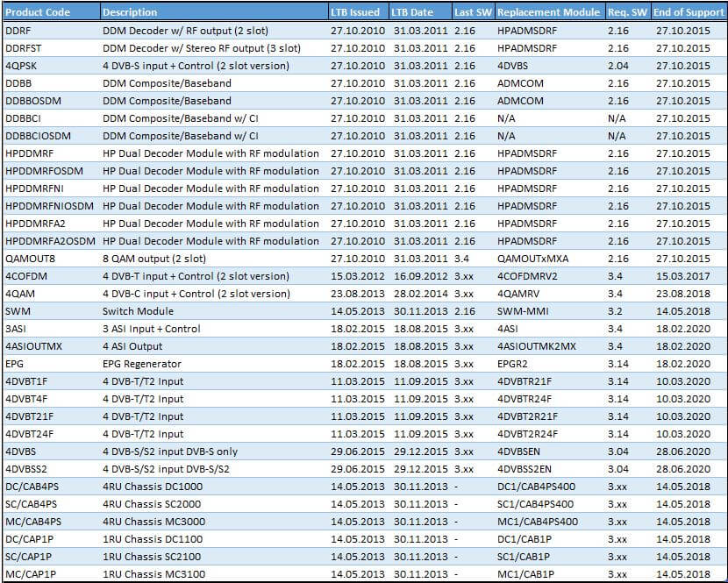Image resolution: width=728 pixels, height=583 pixels.
Task: Click the 4ASIOUTMX product code
Action: 33,346
